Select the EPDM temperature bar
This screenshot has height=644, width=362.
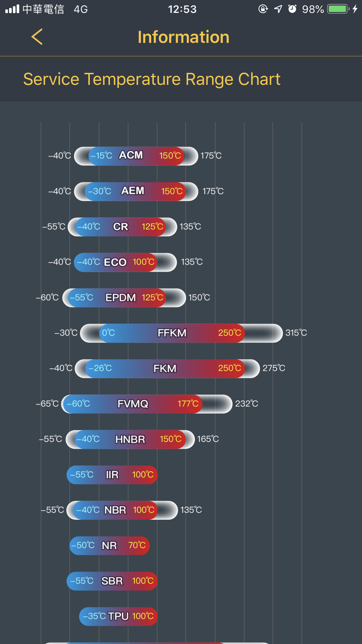pos(124,297)
